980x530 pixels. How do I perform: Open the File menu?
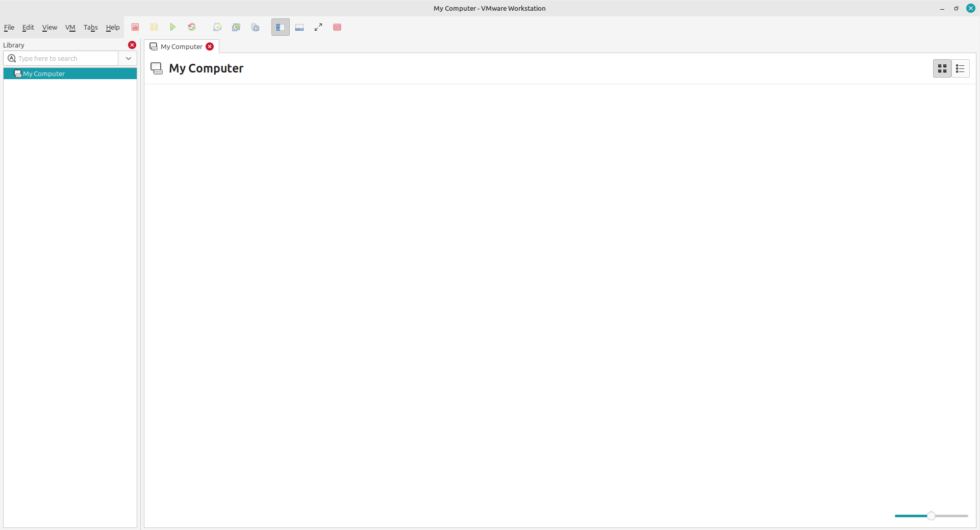click(9, 28)
